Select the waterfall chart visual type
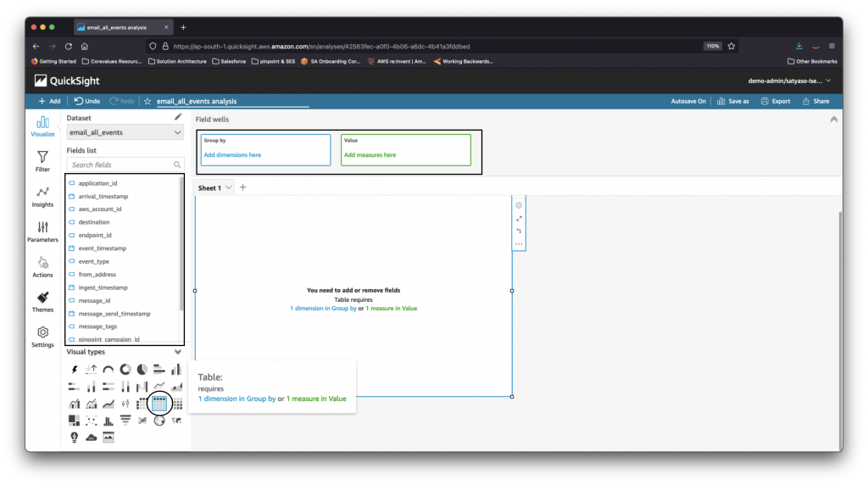 [142, 387]
